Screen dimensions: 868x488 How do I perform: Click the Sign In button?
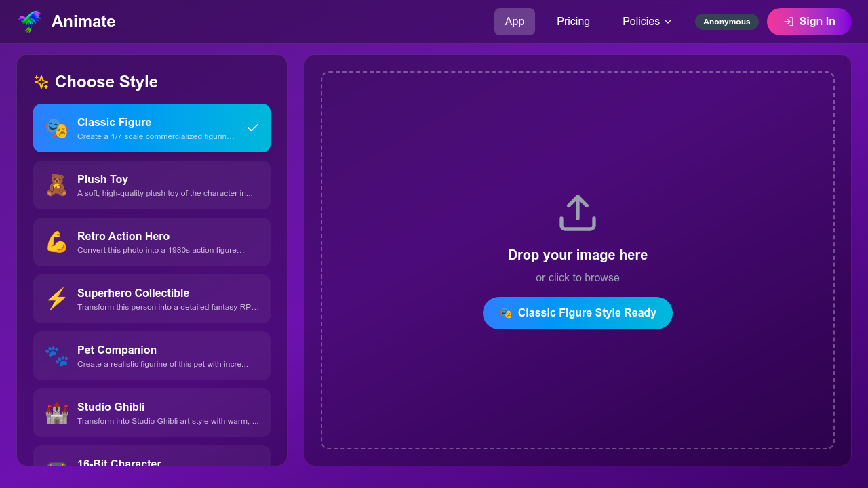(809, 21)
